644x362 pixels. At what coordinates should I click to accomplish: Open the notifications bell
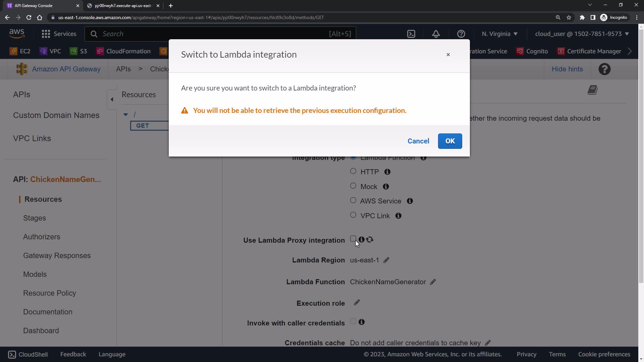[436, 34]
